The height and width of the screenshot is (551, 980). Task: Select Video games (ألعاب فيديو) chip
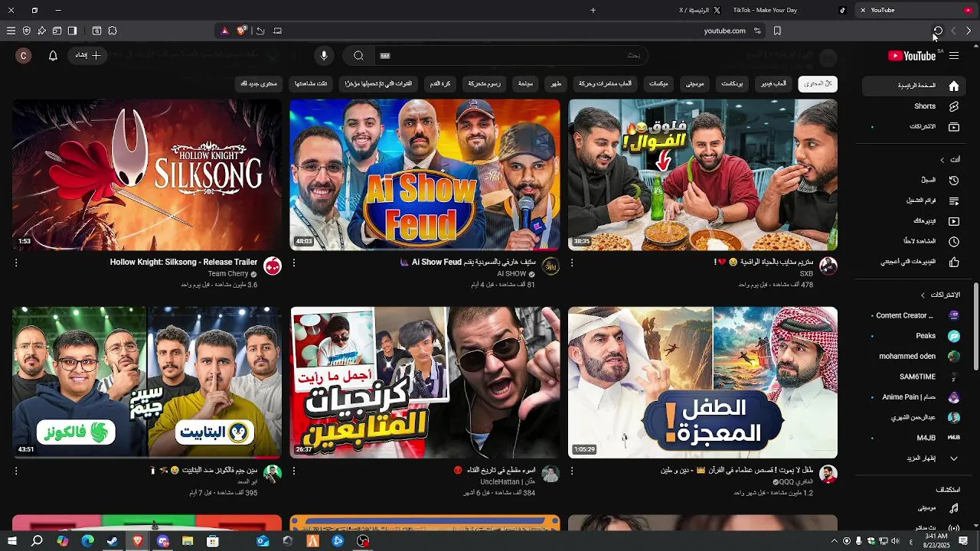773,83
